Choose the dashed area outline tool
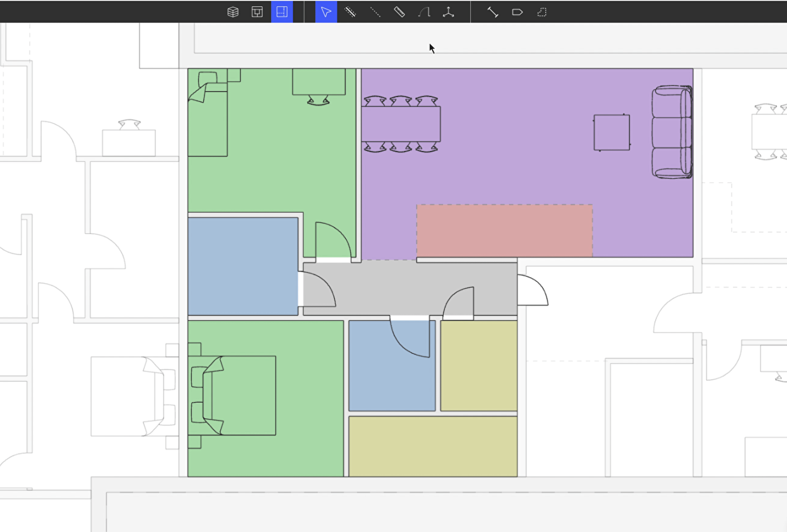787x532 pixels. [542, 12]
